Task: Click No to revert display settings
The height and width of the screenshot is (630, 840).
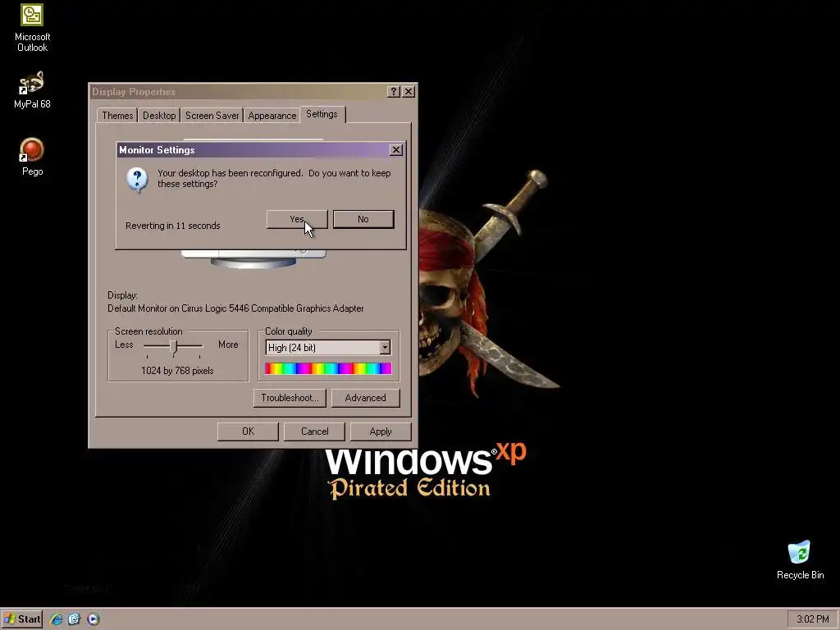Action: click(363, 219)
